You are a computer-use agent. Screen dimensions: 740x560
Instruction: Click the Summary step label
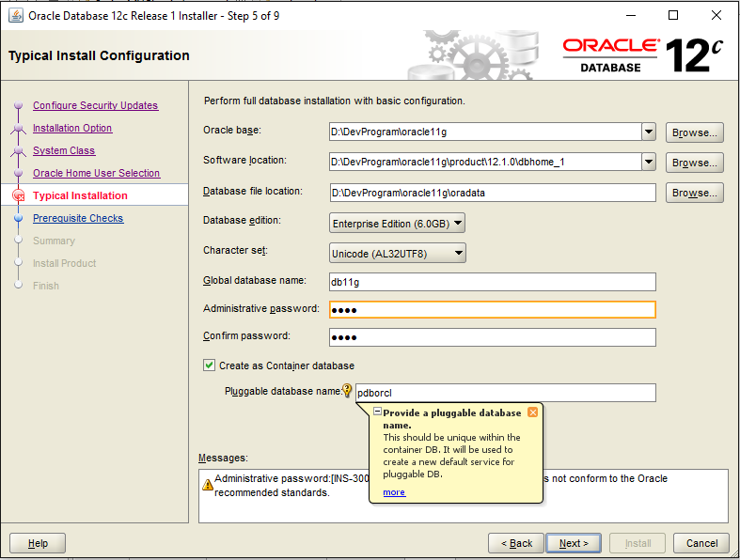54,241
